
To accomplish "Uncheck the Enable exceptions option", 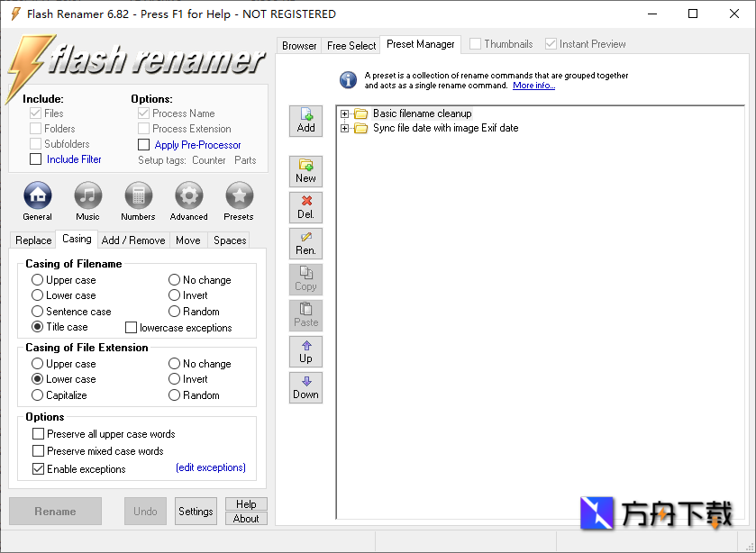I will pyautogui.click(x=37, y=468).
